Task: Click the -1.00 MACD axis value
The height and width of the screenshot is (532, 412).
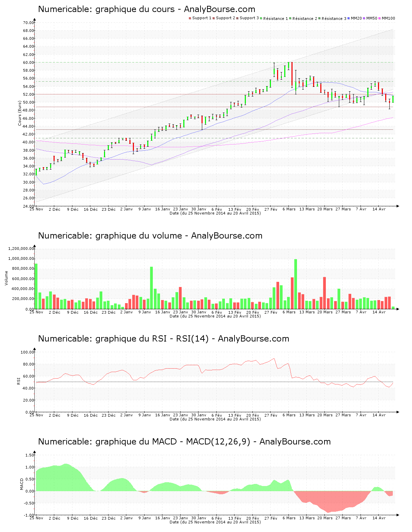Action: click(x=29, y=515)
